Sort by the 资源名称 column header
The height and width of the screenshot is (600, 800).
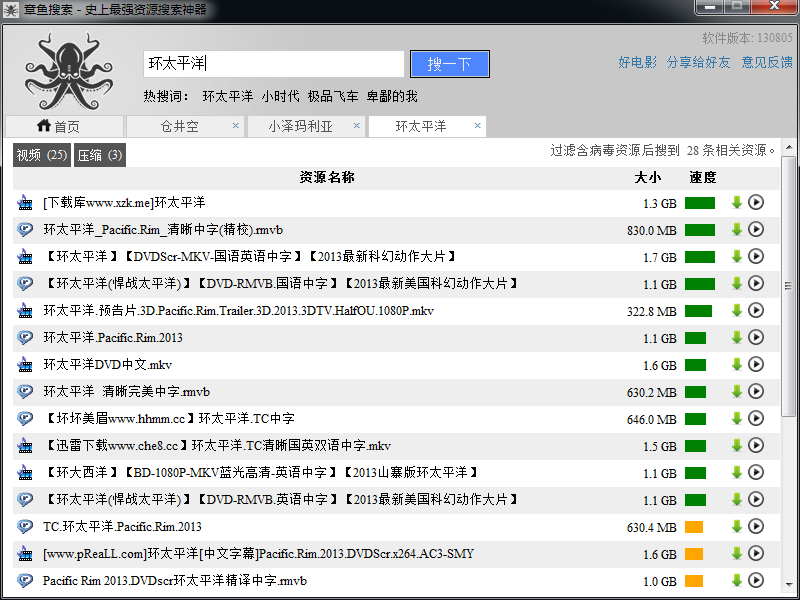[x=327, y=178]
